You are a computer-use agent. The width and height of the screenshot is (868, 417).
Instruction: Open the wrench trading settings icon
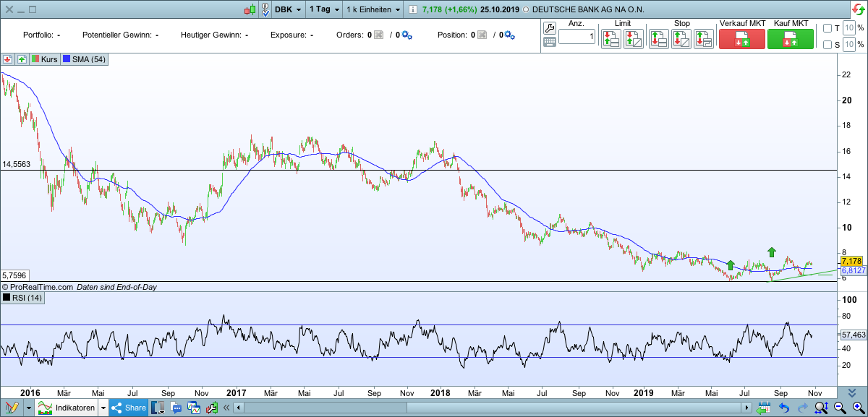[x=549, y=28]
